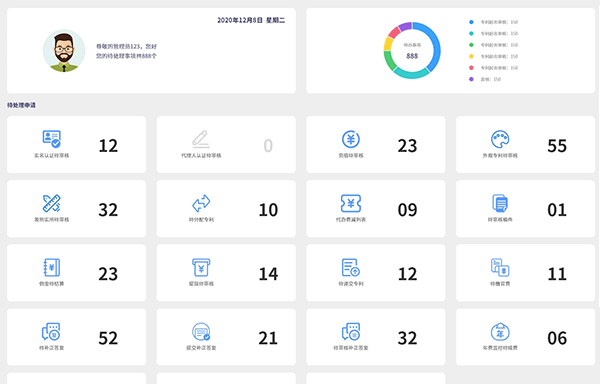This screenshot has width=600, height=384.
Task: Select the grayed-out pencil agent verification icon
Action: tap(201, 139)
